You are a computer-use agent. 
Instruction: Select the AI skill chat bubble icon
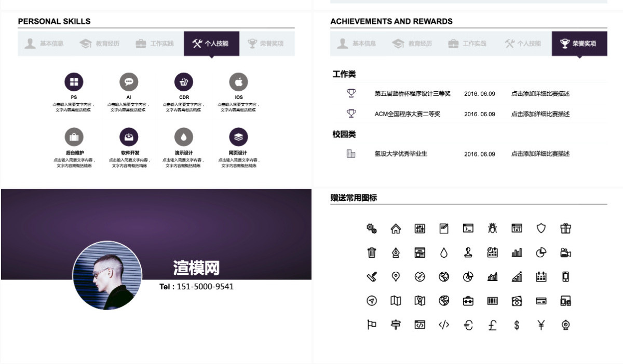click(x=129, y=82)
